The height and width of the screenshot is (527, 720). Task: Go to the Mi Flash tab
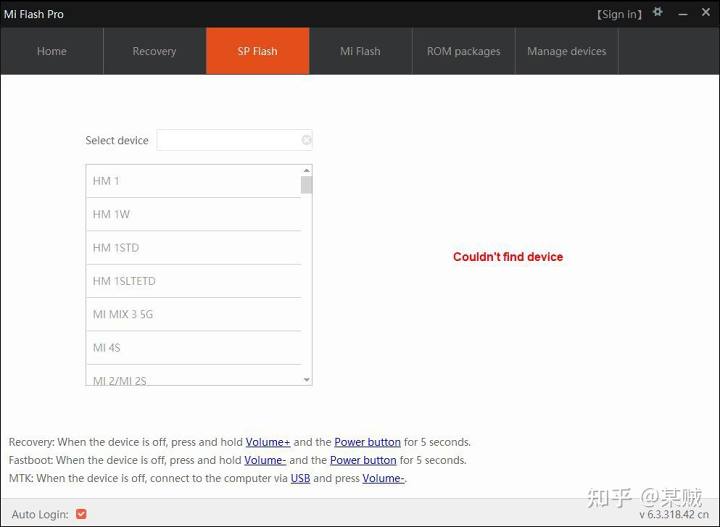click(x=360, y=51)
